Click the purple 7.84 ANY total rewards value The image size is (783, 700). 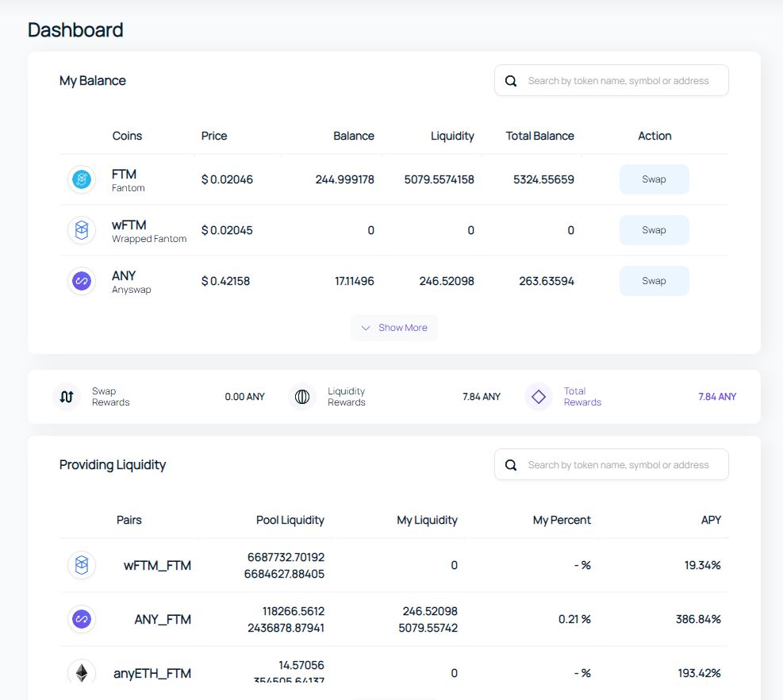(717, 397)
